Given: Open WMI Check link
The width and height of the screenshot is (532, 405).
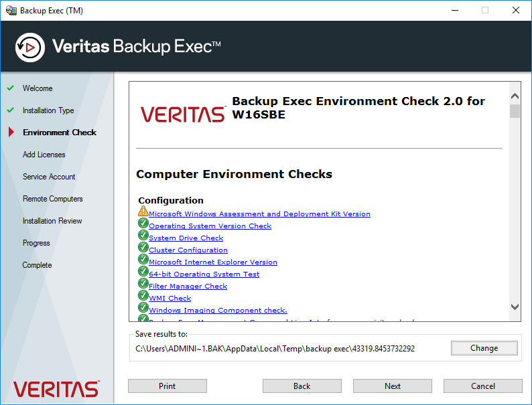Looking at the screenshot, I should [170, 298].
